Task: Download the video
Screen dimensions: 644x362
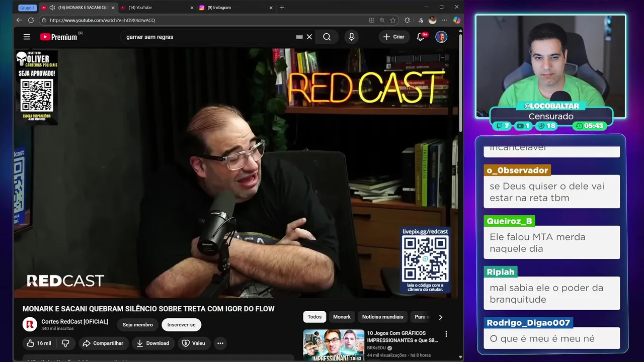Action: [x=153, y=343]
